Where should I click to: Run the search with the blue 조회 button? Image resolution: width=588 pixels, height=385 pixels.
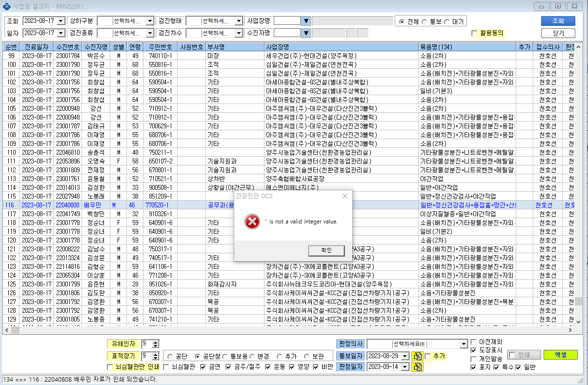(x=558, y=21)
